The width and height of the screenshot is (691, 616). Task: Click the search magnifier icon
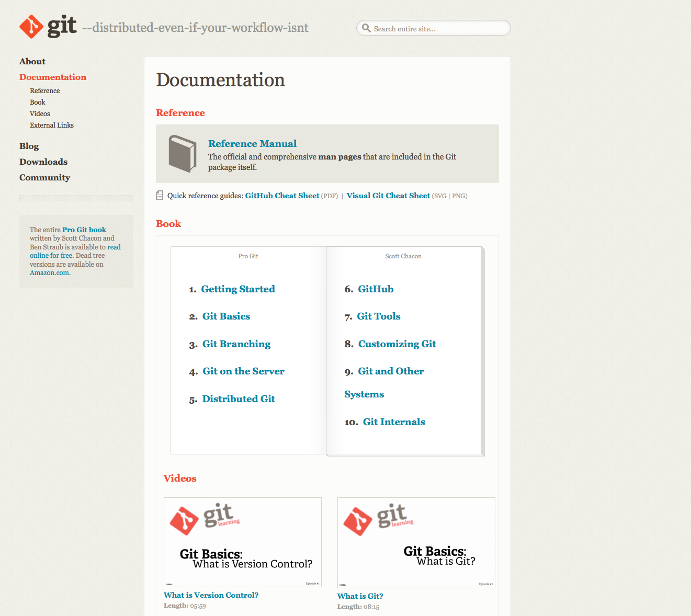[366, 28]
